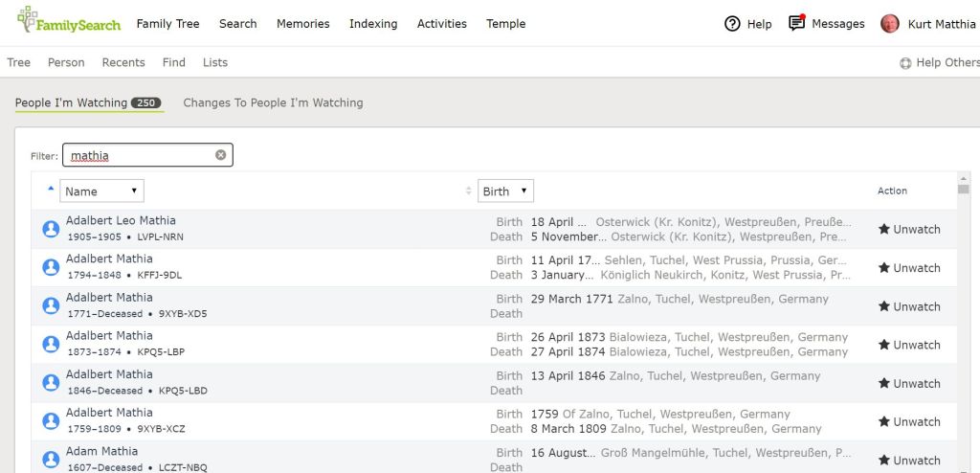Screen dimensions: 980x473
Task: Open Messages chat bubble icon
Action: point(796,23)
